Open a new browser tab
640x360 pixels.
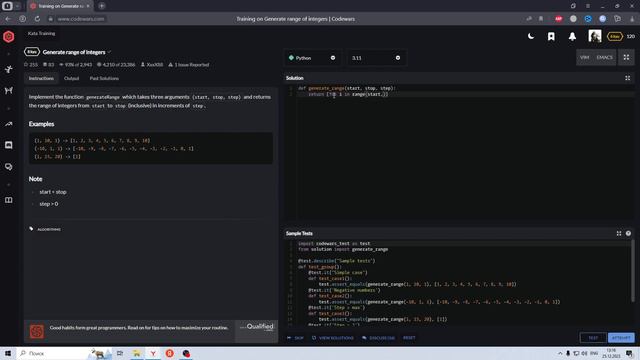(x=102, y=6)
